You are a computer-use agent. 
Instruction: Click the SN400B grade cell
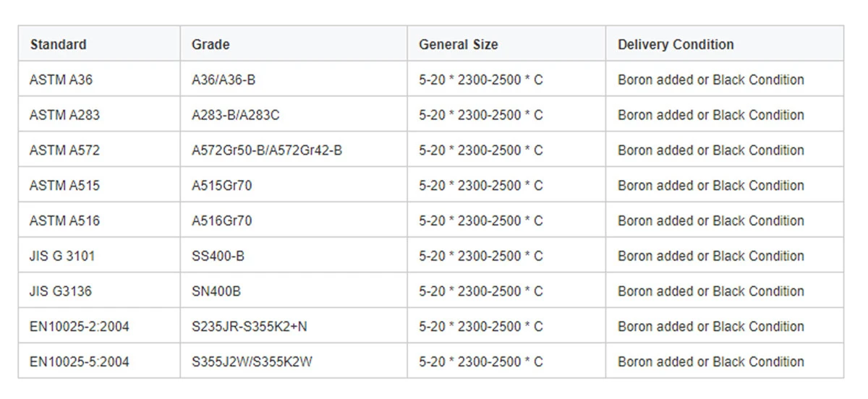294,291
